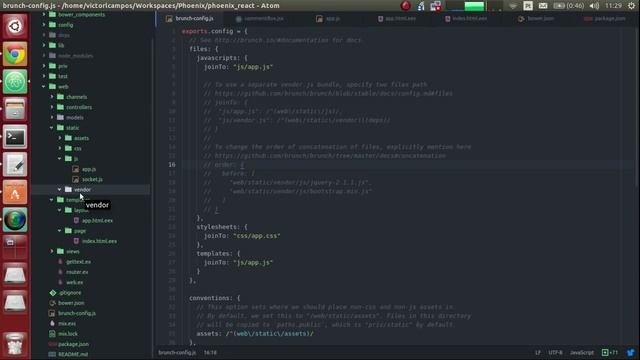Collapse the web folder arrow

44,87
